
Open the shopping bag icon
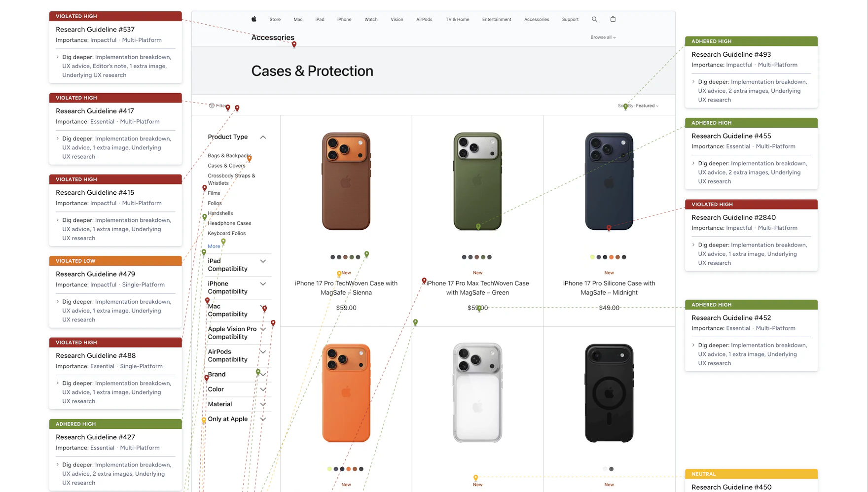tap(613, 19)
